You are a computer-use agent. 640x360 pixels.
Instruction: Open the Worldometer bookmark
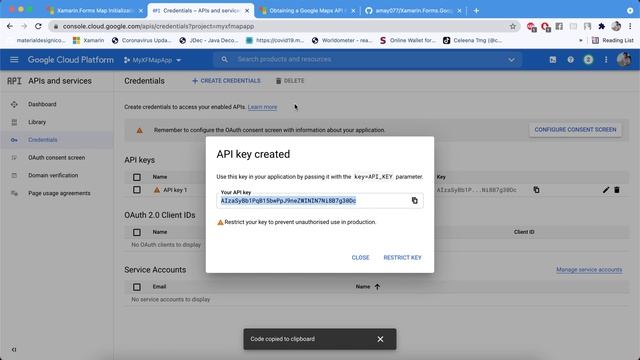click(x=342, y=40)
